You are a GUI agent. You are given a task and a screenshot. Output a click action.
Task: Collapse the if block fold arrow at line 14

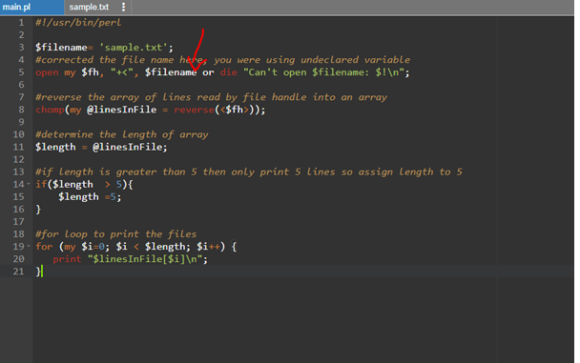point(28,184)
